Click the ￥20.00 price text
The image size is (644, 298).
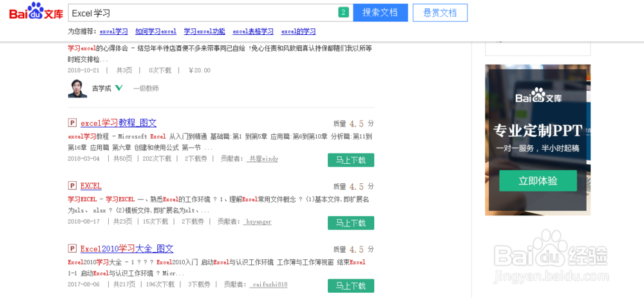pos(199,70)
